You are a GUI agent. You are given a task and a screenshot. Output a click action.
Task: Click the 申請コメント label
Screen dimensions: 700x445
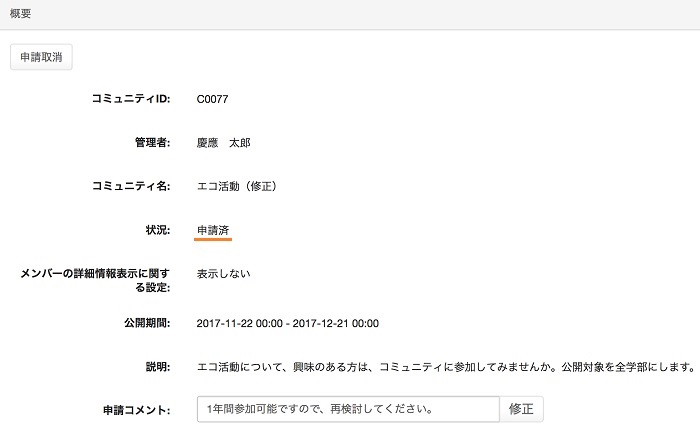point(137,410)
